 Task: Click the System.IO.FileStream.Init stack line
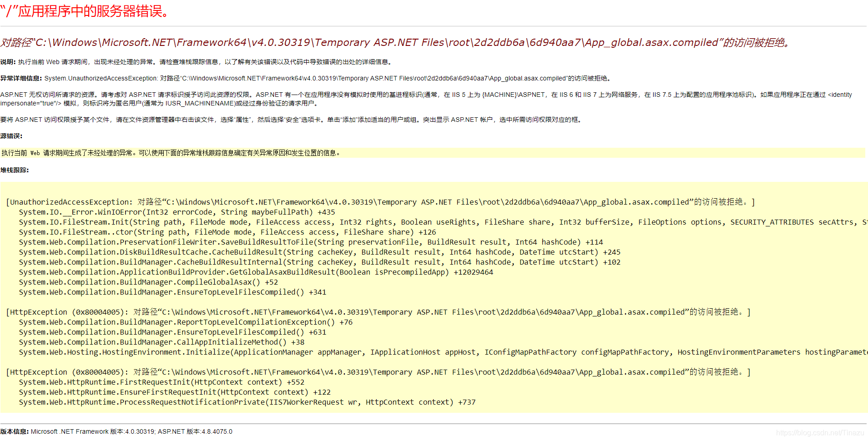pyautogui.click(x=443, y=222)
